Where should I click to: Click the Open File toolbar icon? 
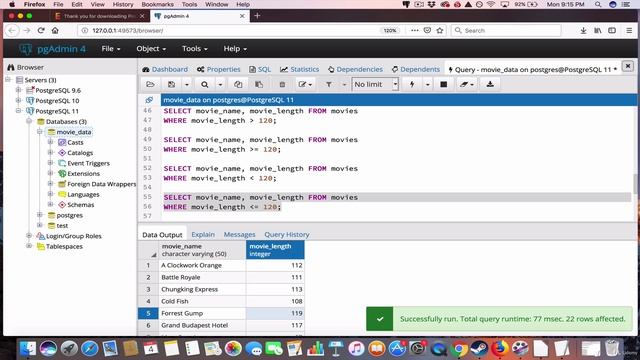click(150, 84)
